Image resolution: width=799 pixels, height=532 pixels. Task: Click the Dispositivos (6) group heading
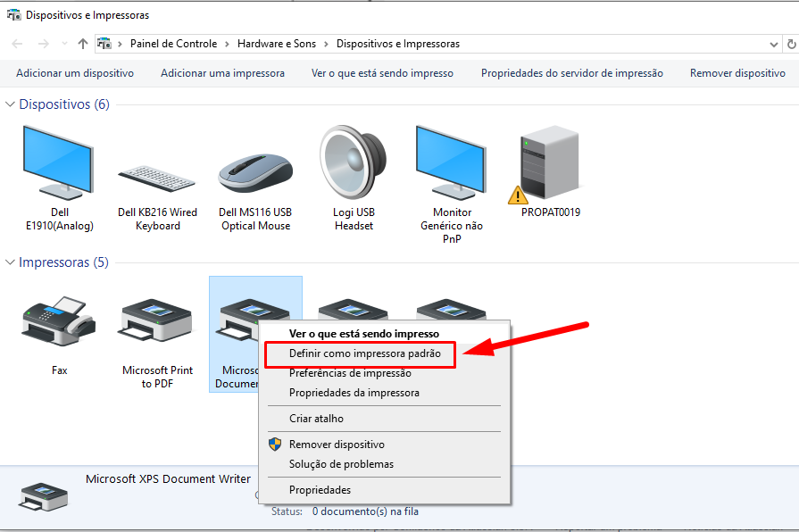64,104
